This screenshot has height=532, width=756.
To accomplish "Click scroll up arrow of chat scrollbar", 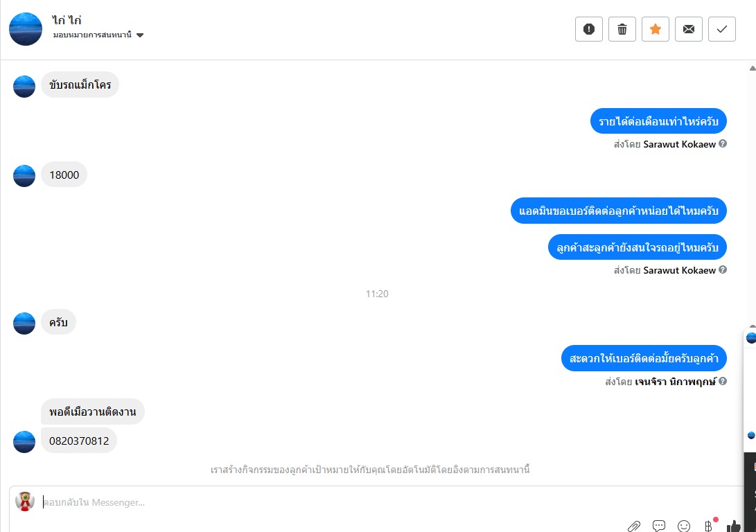I will tap(752, 68).
